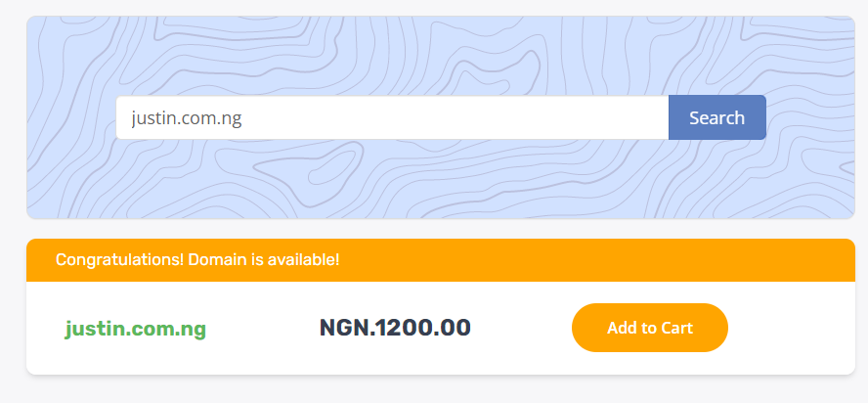
Task: Click the word Search on the button
Action: (716, 118)
